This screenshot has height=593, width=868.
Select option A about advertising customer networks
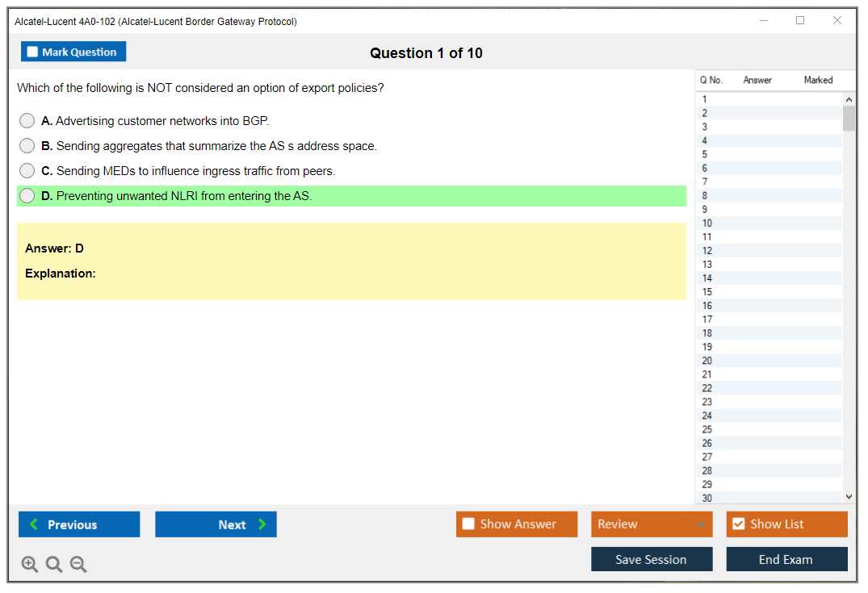(27, 121)
